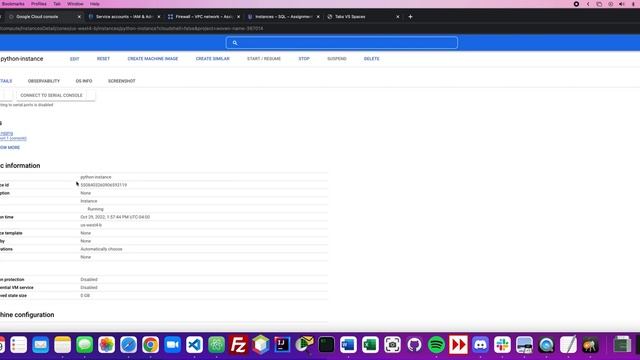Open the OS INFO tab
The image size is (640, 360).
click(x=84, y=81)
